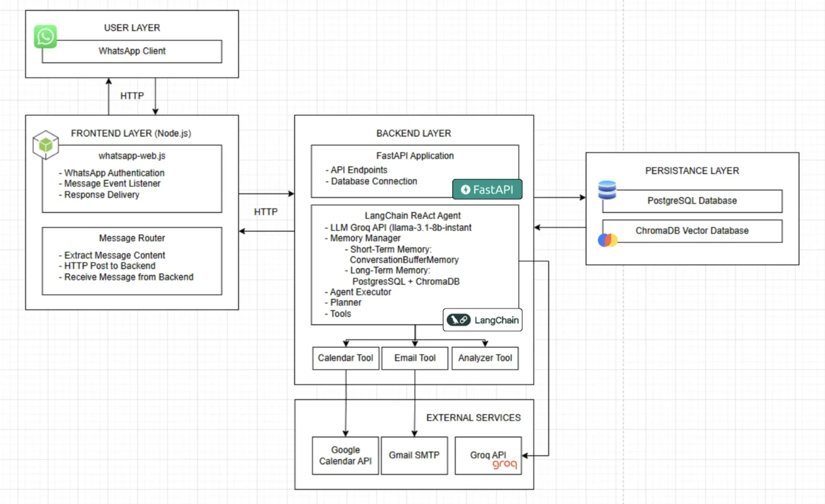
Task: Select the Google Calendar API box
Action: click(345, 456)
